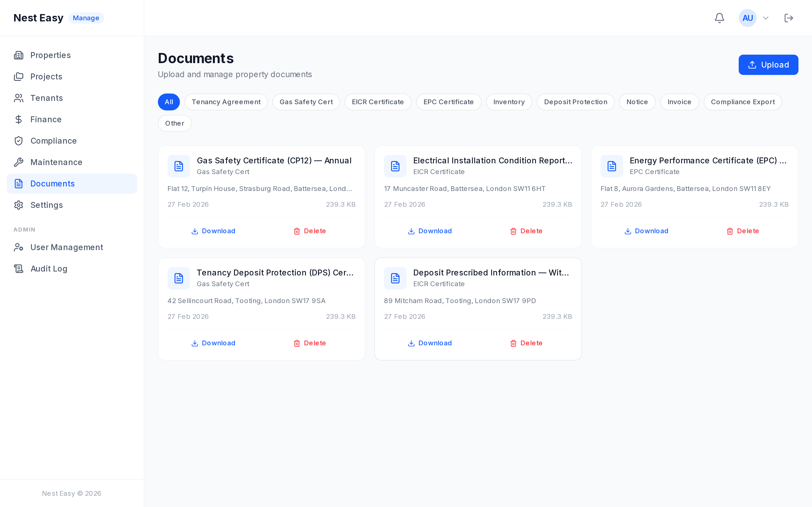Open the Finance dollar icon
Image resolution: width=812 pixels, height=507 pixels.
18,119
